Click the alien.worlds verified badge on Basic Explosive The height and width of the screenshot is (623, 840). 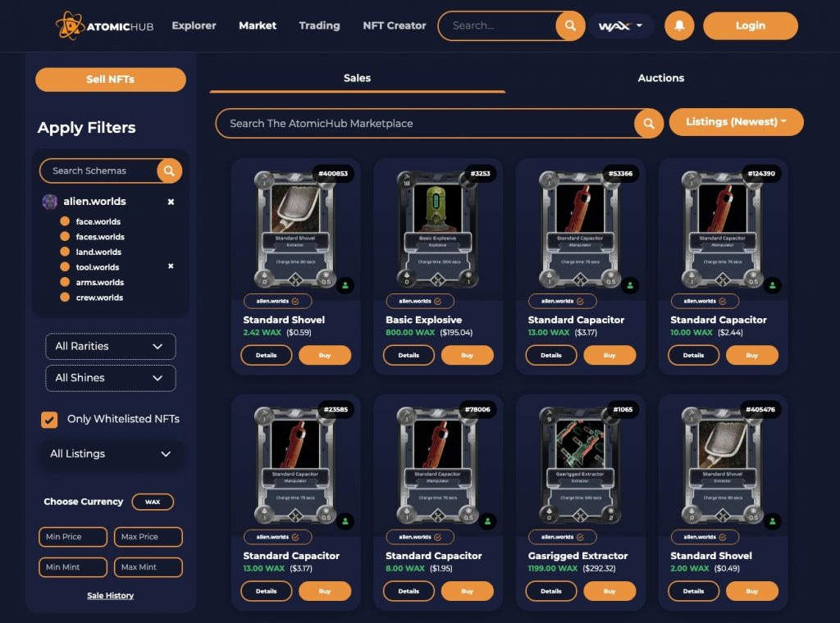pyautogui.click(x=420, y=302)
